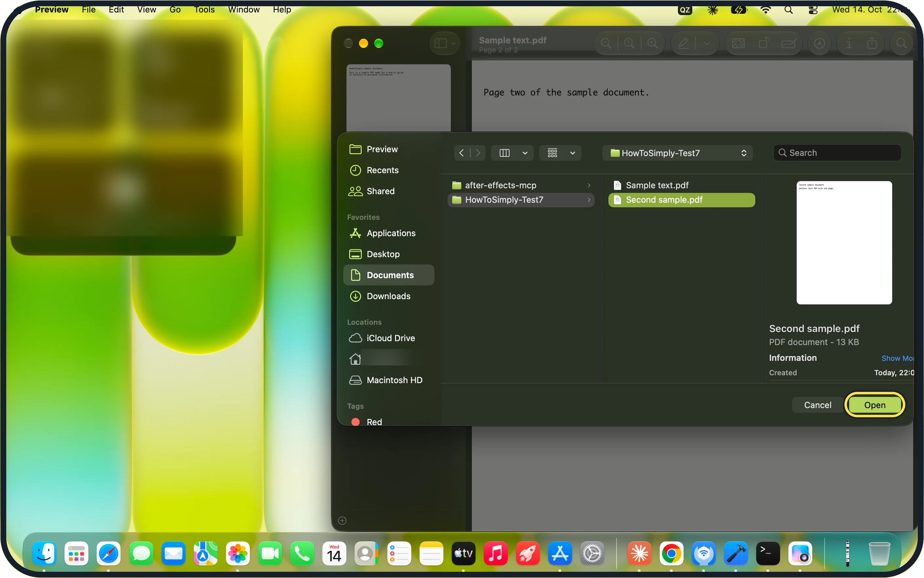Click the Search field in dialog
924x578 pixels.
pos(837,153)
